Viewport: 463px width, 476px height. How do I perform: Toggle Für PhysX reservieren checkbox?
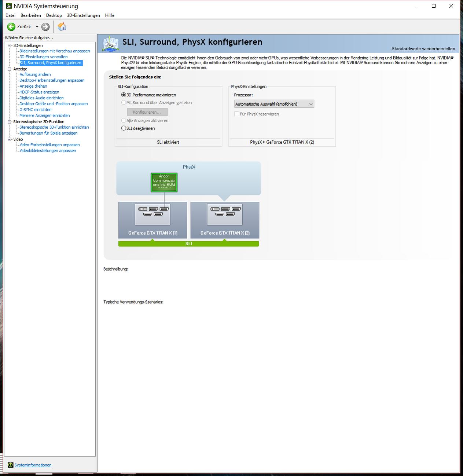pos(237,114)
